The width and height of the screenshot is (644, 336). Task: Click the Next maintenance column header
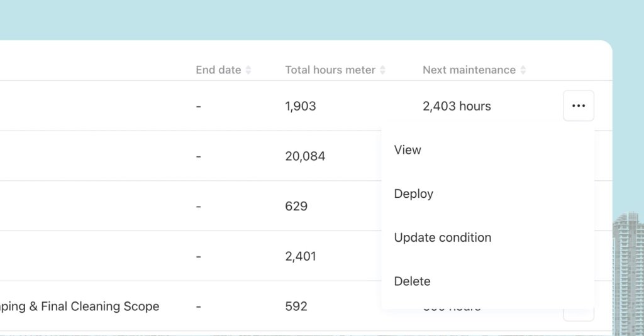pos(469,70)
